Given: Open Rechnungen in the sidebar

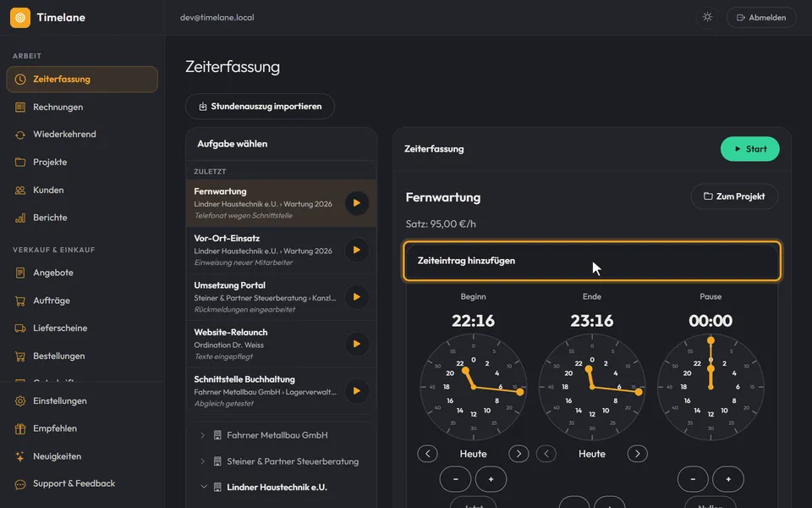Looking at the screenshot, I should pos(82,108).
